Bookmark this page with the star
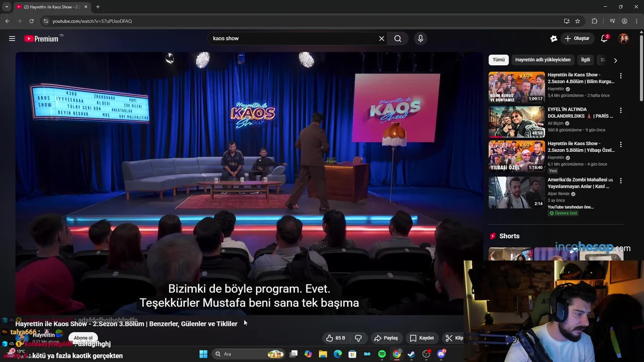Viewport: 644px width, 362px height. point(578,21)
